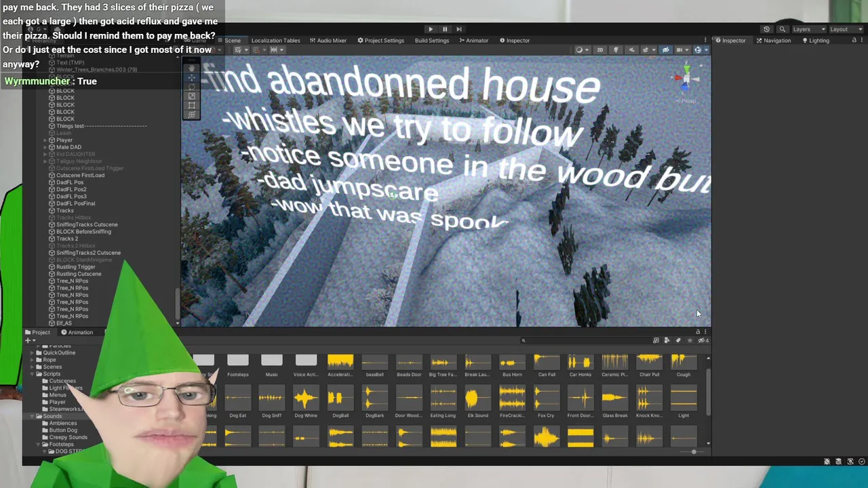Click the Step frame button
The width and height of the screenshot is (868, 488).
click(459, 29)
